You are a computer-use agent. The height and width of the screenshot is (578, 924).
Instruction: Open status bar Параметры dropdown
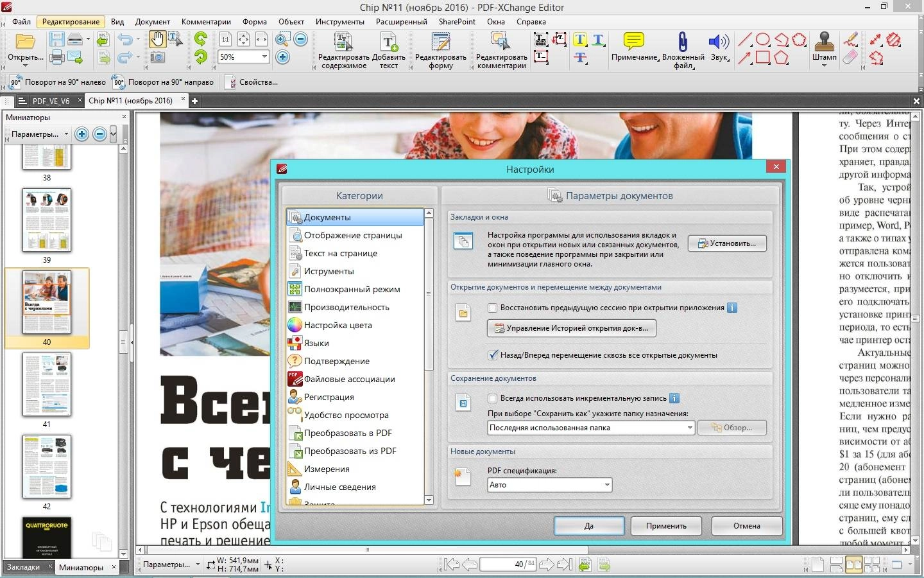[x=171, y=565]
